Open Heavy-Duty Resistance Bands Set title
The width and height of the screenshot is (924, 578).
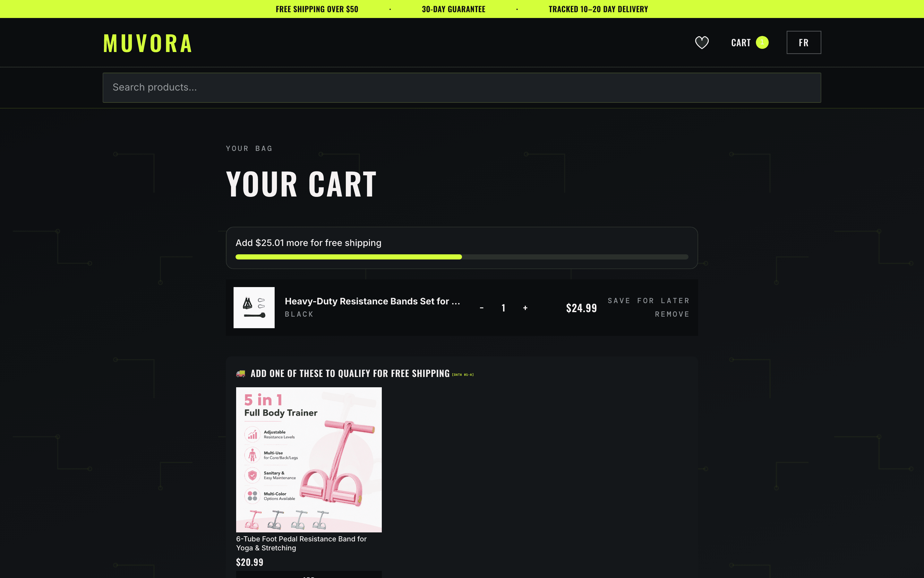pyautogui.click(x=372, y=301)
